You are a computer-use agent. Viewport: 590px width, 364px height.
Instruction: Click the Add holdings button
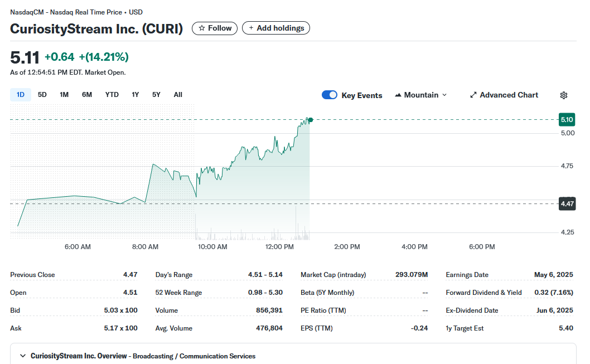[x=276, y=28]
